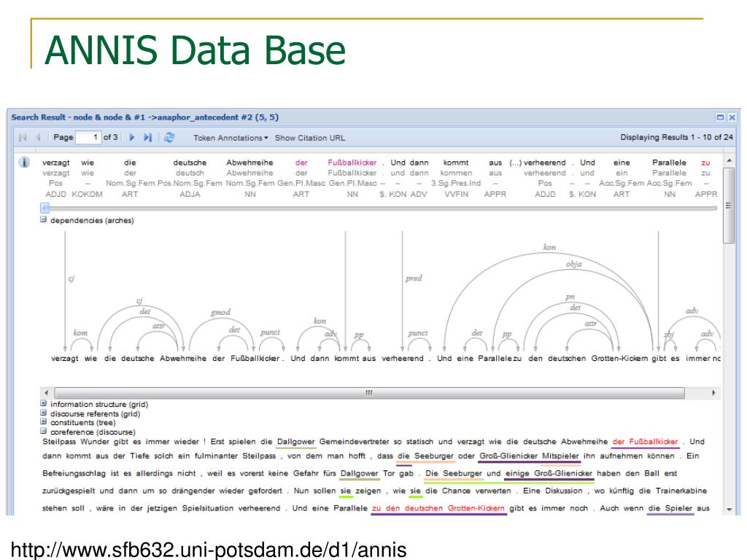Go to the first results page
The image size is (747, 560).
click(x=23, y=138)
